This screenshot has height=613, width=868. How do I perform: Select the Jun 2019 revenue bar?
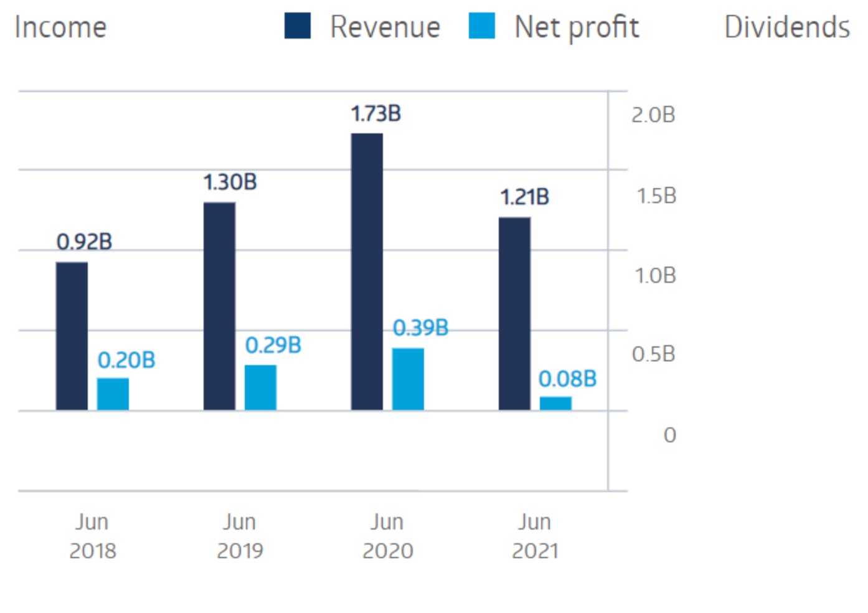pyautogui.click(x=219, y=306)
